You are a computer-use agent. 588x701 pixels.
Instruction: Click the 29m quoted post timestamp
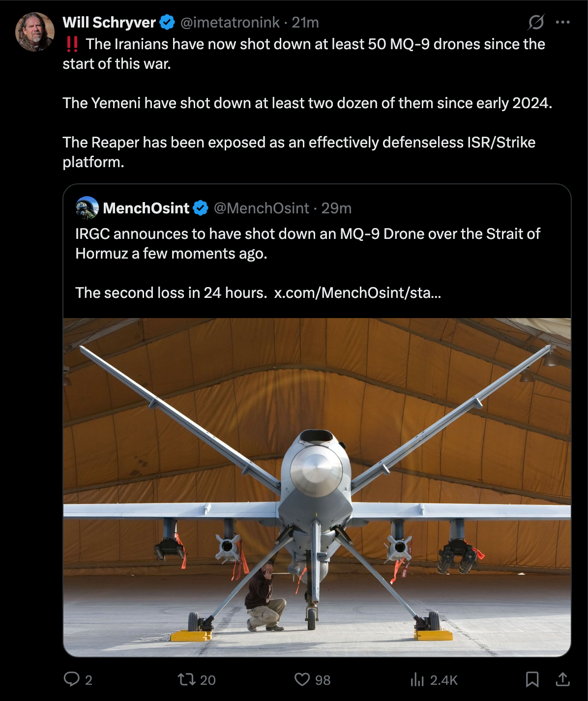(336, 208)
